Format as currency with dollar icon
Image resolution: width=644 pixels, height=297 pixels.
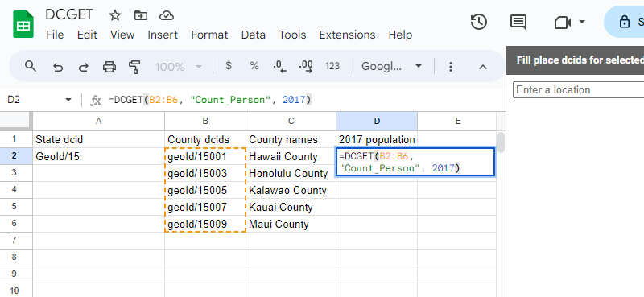point(229,66)
